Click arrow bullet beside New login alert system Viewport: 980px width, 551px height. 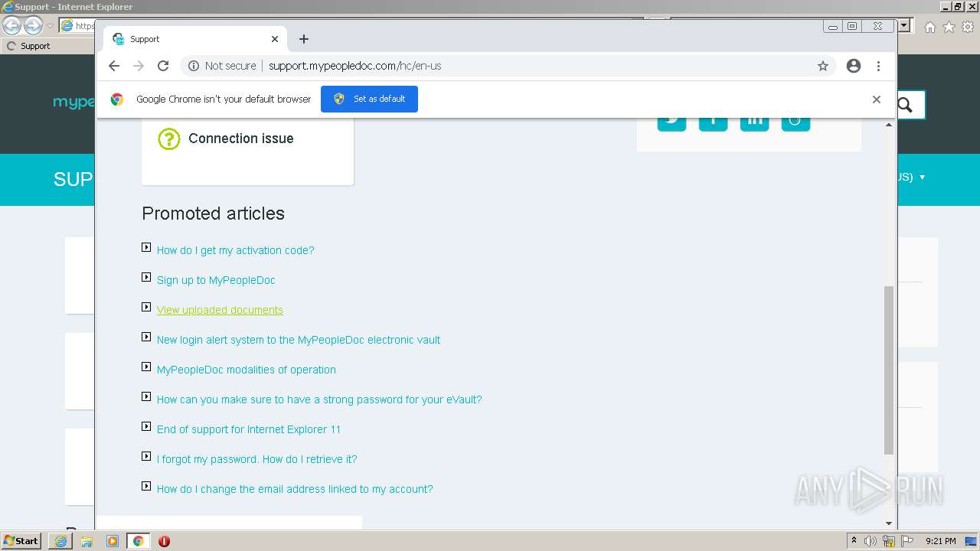click(x=146, y=337)
